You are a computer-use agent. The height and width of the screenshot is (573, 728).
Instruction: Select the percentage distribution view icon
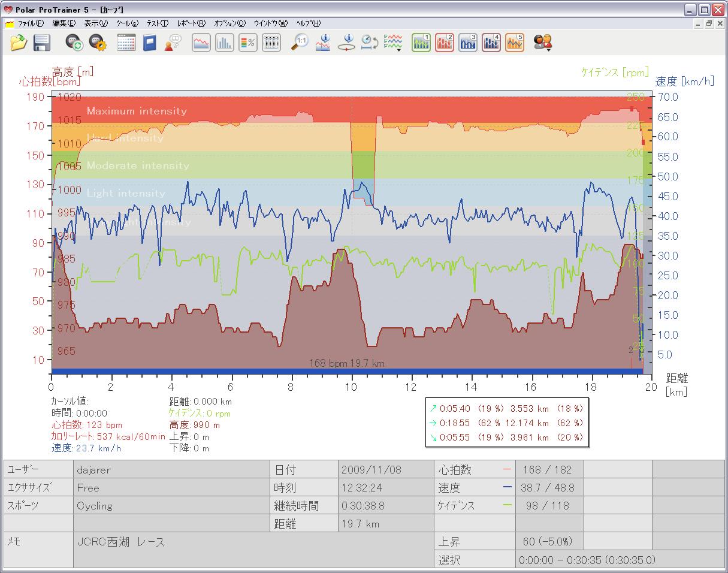(x=248, y=43)
